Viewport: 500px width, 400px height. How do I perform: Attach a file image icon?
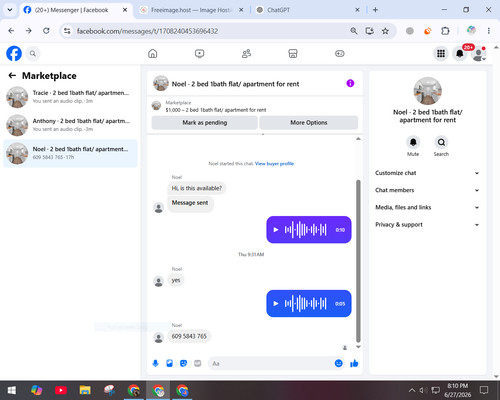tap(169, 363)
